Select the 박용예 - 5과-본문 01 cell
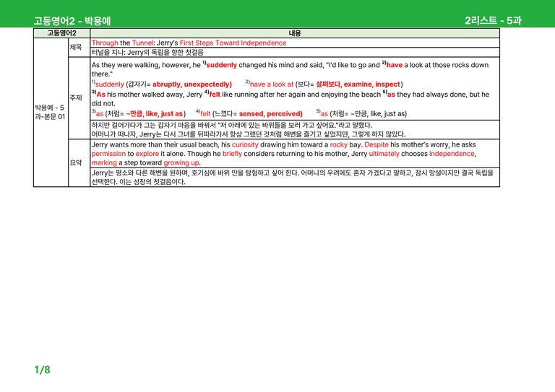The image size is (555, 392). [x=51, y=112]
